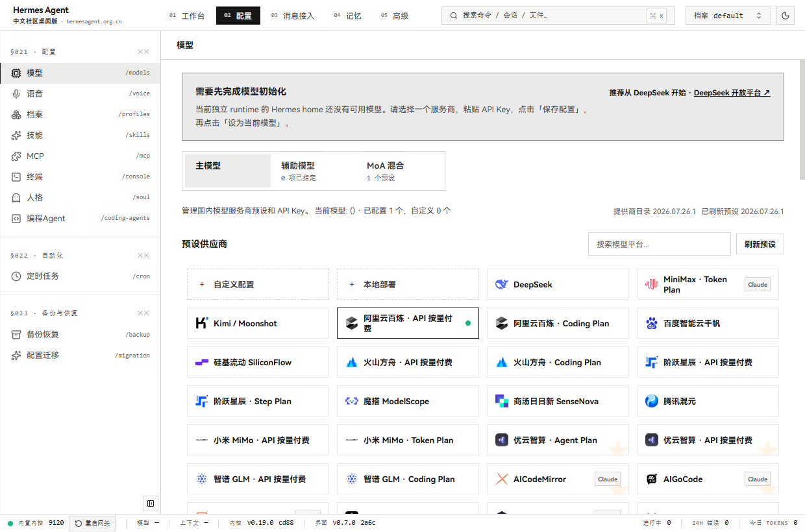The image size is (805, 532).
Task: Select the 魔搭 ModelScope provider
Action: click(x=408, y=401)
